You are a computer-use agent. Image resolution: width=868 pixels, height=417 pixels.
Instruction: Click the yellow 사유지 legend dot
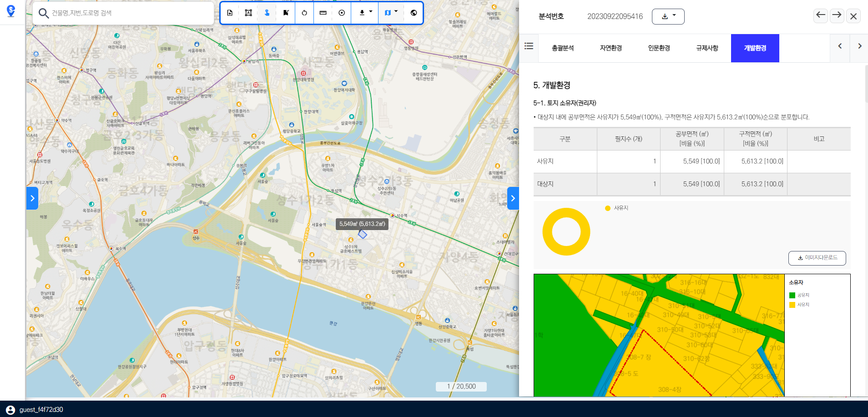(x=607, y=208)
